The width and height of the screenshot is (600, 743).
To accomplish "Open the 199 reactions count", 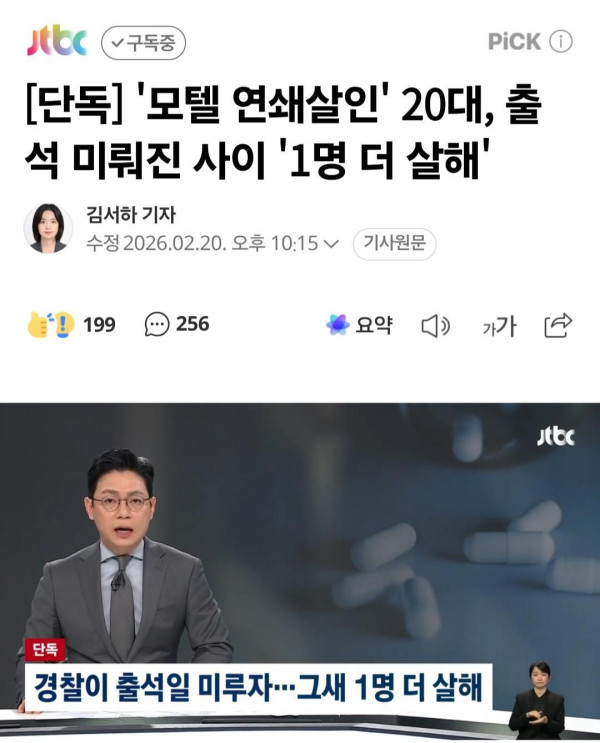I will tap(99, 325).
